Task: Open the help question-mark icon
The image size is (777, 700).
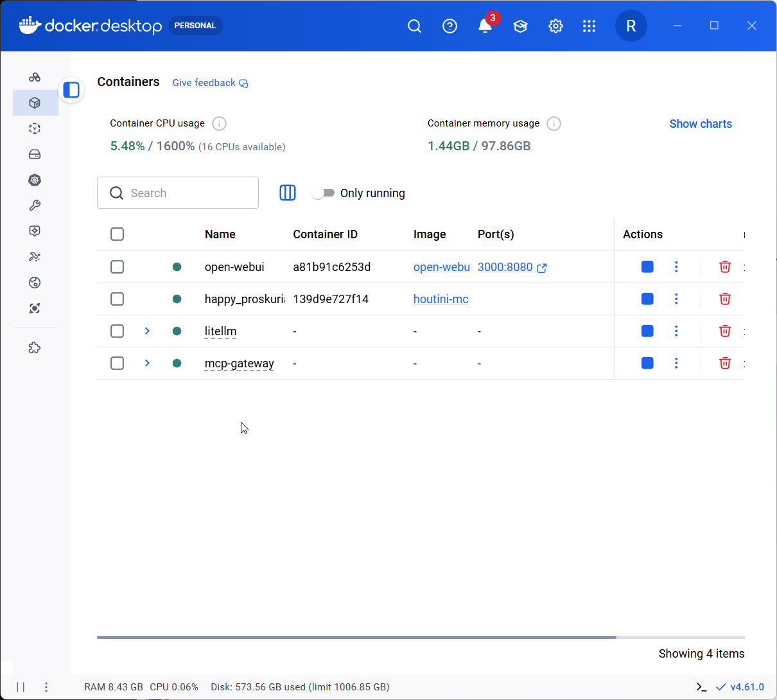Action: [x=450, y=26]
